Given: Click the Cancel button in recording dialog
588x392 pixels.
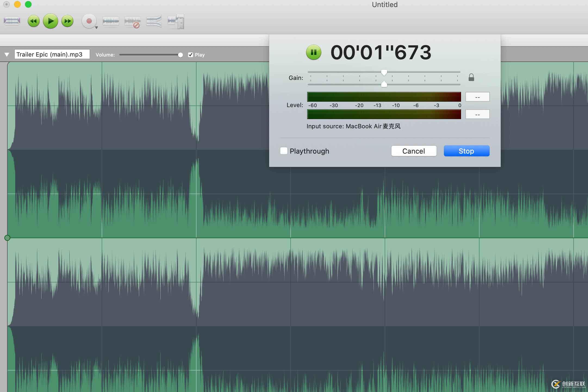Looking at the screenshot, I should (413, 151).
